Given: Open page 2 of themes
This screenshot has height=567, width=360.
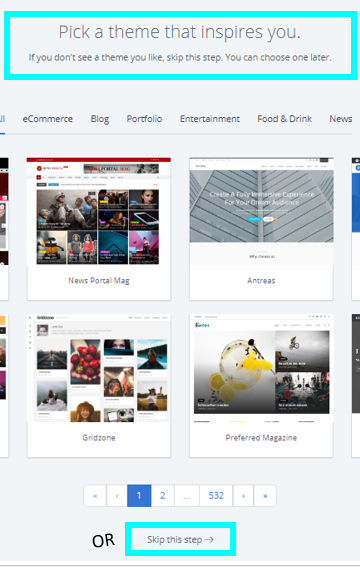Looking at the screenshot, I should point(163,495).
